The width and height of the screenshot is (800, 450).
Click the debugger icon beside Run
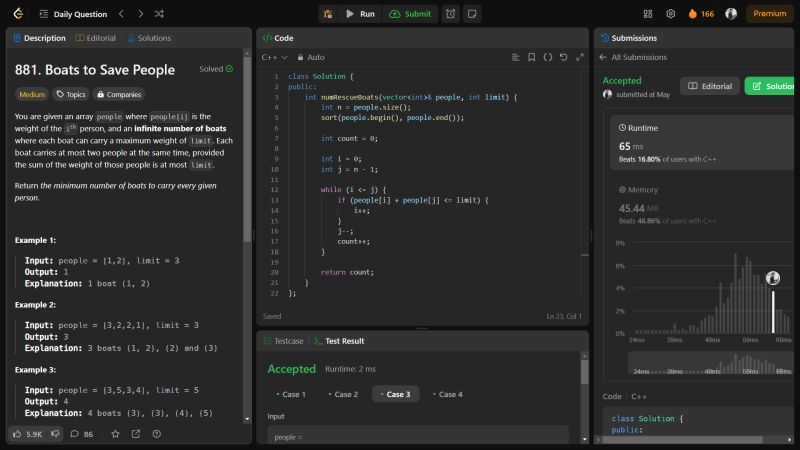click(x=328, y=14)
